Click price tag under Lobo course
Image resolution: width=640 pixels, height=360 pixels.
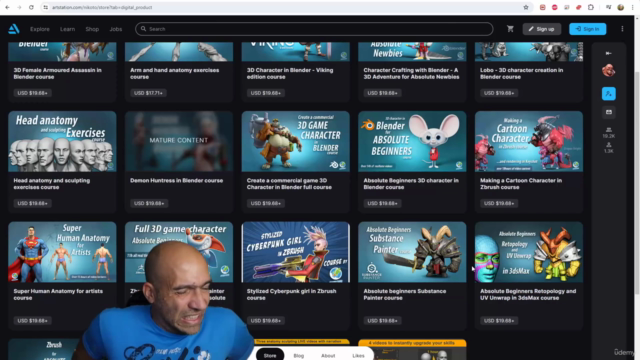(x=499, y=93)
